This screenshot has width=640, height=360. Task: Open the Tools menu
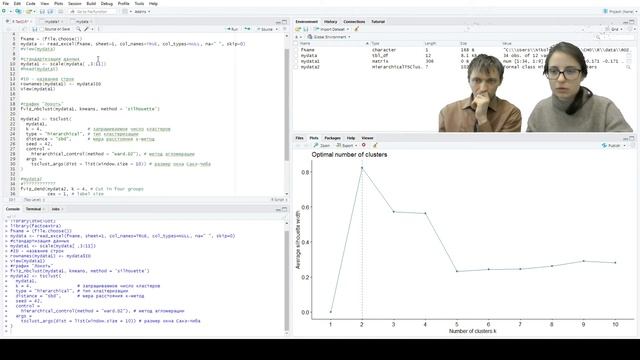pos(139,3)
